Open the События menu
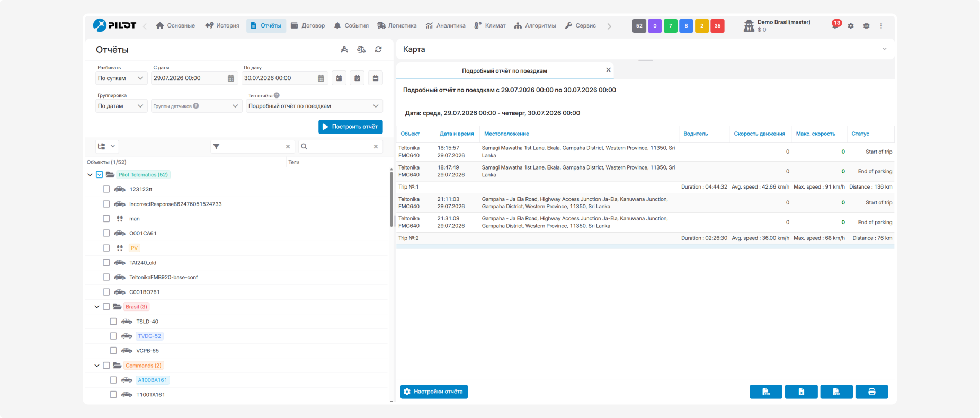The height and width of the screenshot is (418, 980). 351,25
